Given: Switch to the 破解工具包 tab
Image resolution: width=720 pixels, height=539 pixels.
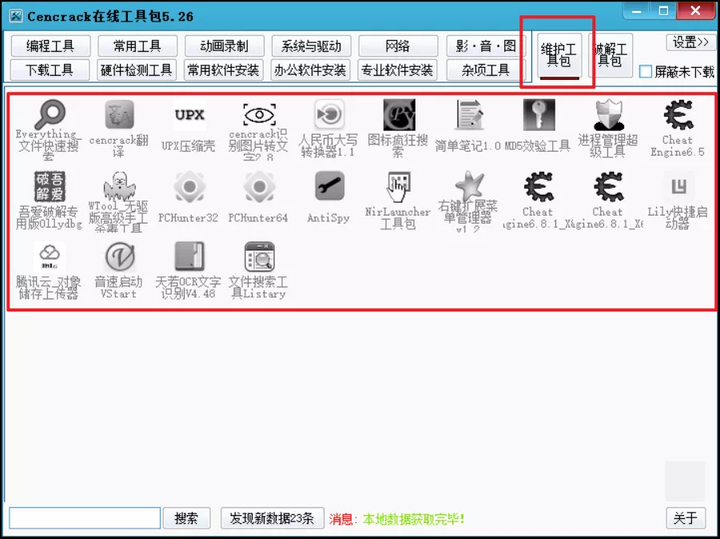Looking at the screenshot, I should pos(610,55).
